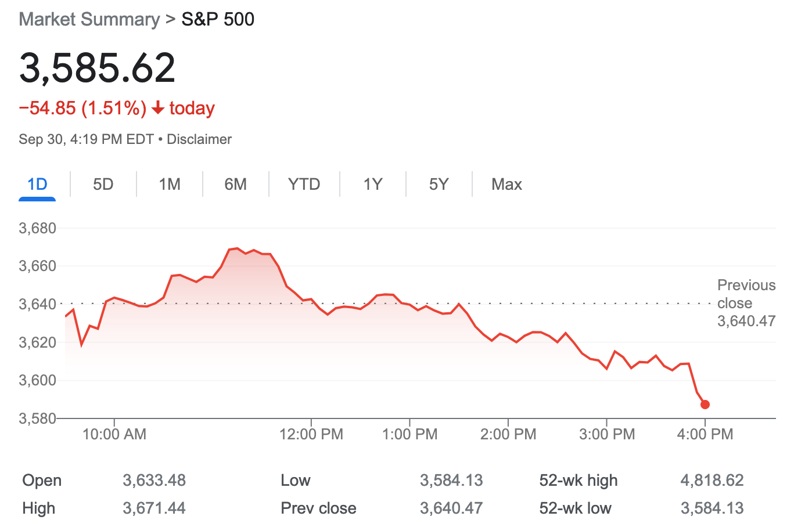Screen dimensions: 812x527
Task: Switch to the 1M time range tab
Action: [170, 185]
